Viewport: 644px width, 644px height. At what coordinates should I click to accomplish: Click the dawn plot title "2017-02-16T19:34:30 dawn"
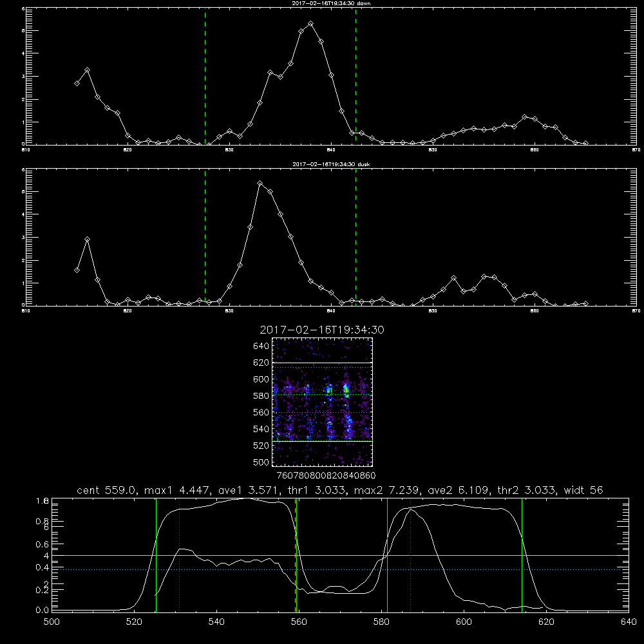tap(331, 3)
